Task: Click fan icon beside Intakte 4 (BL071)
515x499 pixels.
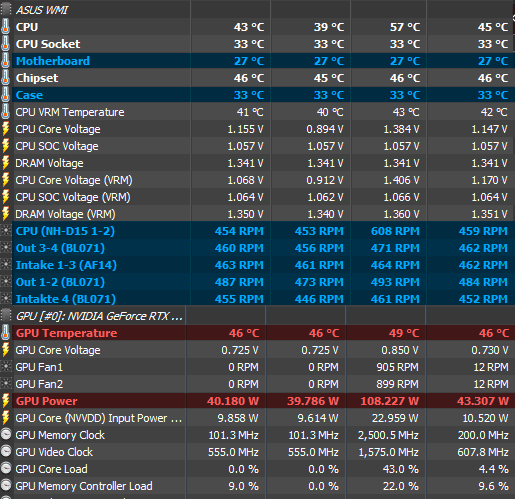Action: [x=6, y=299]
